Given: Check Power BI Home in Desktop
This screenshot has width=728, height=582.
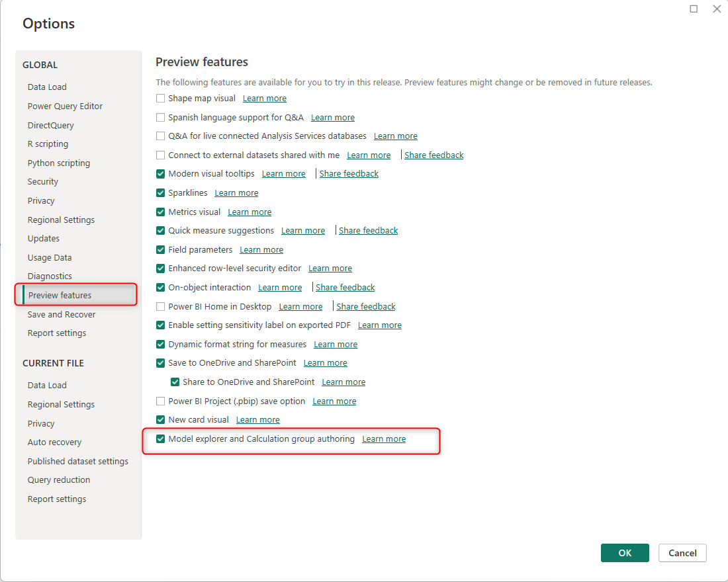Looking at the screenshot, I should pyautogui.click(x=160, y=307).
